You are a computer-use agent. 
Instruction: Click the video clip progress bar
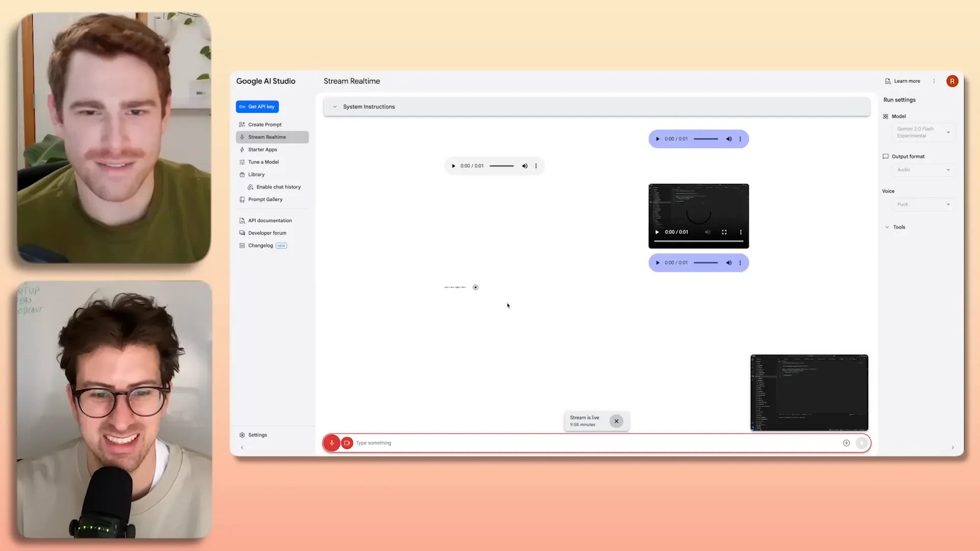click(699, 241)
